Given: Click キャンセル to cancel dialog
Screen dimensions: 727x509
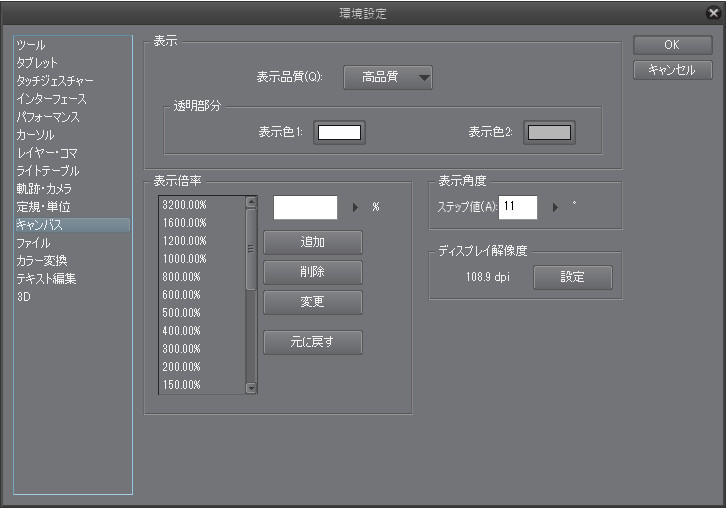Looking at the screenshot, I should pyautogui.click(x=672, y=70).
